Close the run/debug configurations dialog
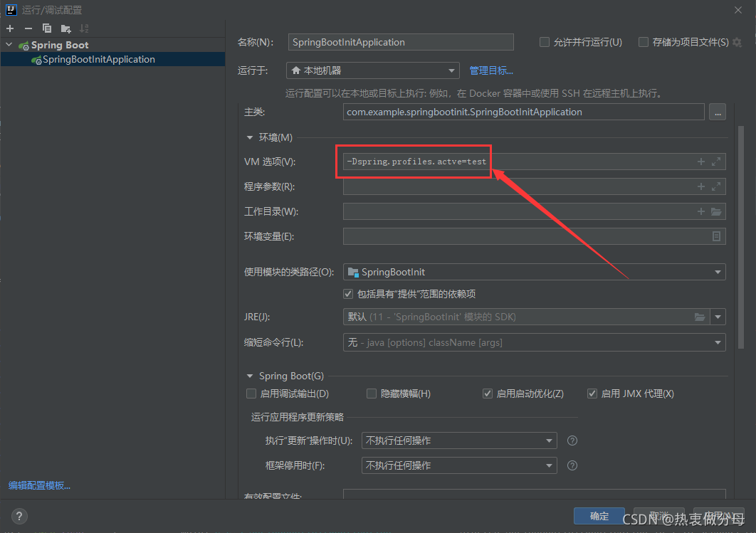 click(x=738, y=10)
